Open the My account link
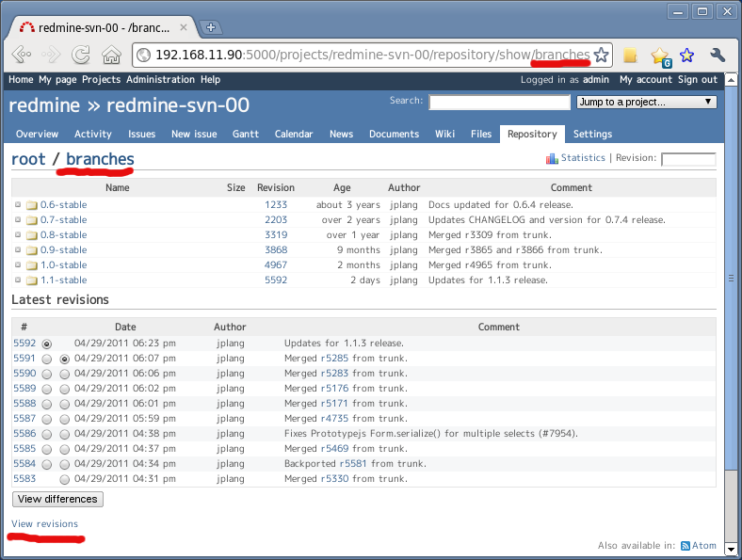This screenshot has width=742, height=560. 645,79
